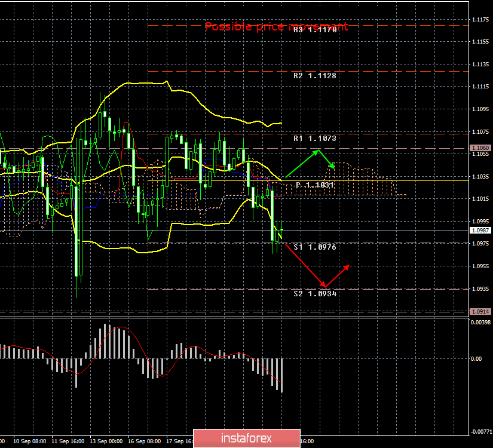
Task: Click the R1 1.1073 resistance label
Action: coord(315,139)
